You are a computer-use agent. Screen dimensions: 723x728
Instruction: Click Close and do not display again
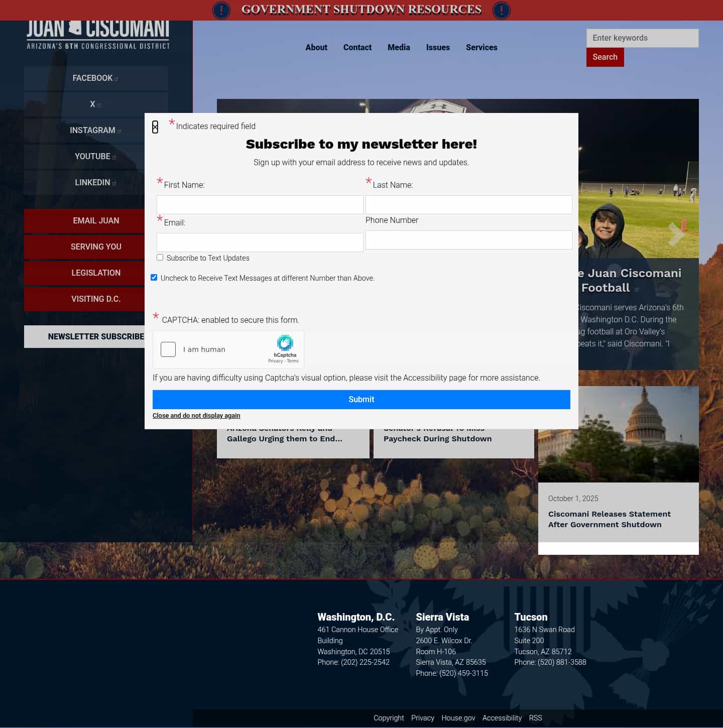click(196, 416)
